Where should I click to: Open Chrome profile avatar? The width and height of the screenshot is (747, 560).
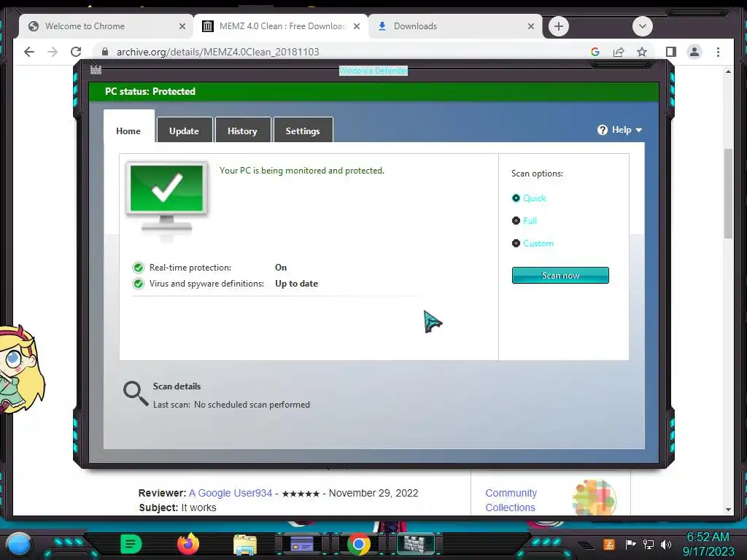[x=694, y=52]
